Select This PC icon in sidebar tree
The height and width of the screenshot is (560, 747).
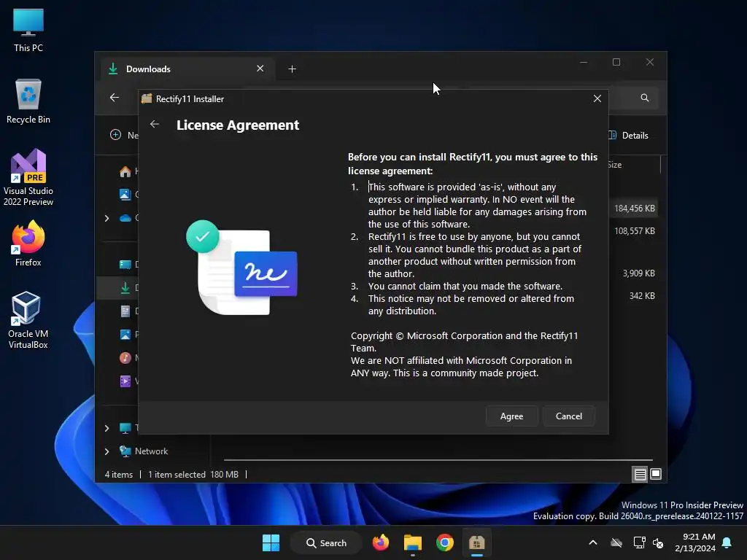point(125,428)
